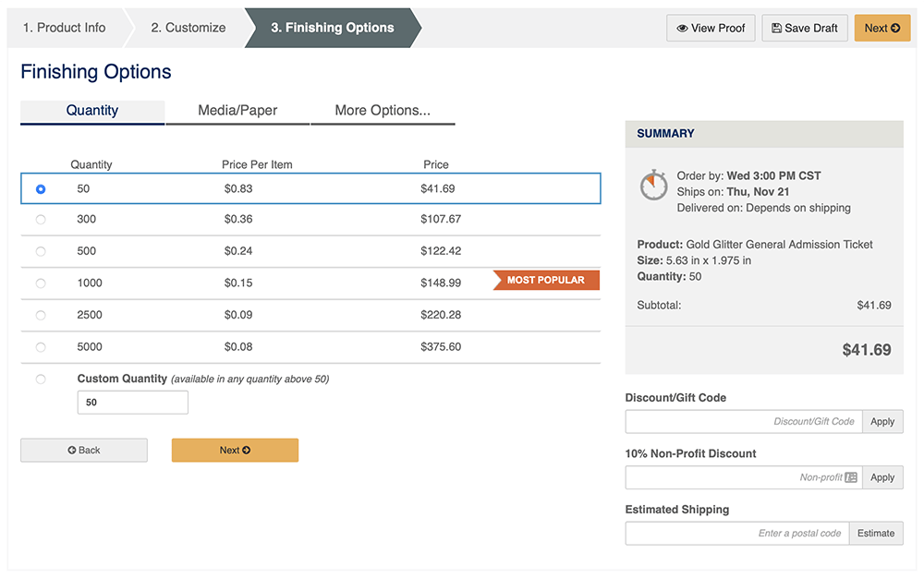Click the bottom Next button

click(235, 451)
